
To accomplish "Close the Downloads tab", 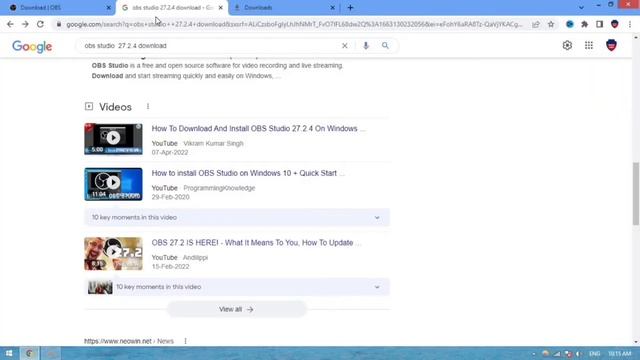I will tap(332, 7).
